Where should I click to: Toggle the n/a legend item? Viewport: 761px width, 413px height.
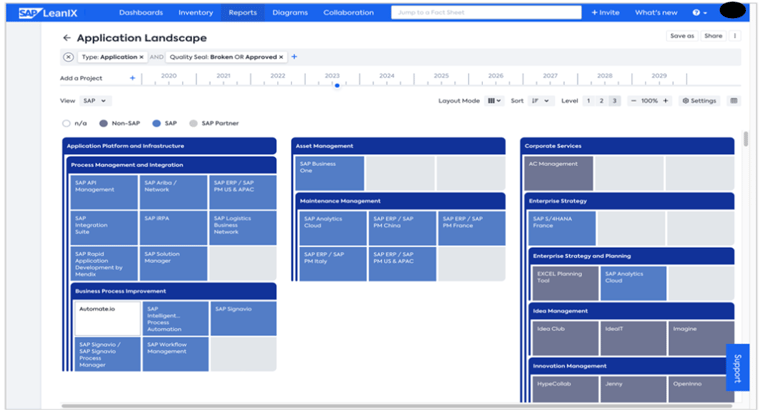pyautogui.click(x=75, y=123)
